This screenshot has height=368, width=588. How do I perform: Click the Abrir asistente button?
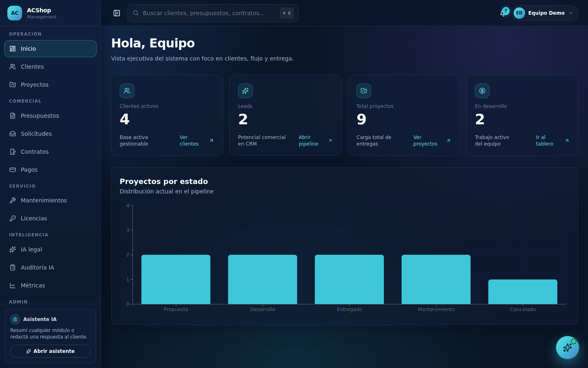[50, 351]
